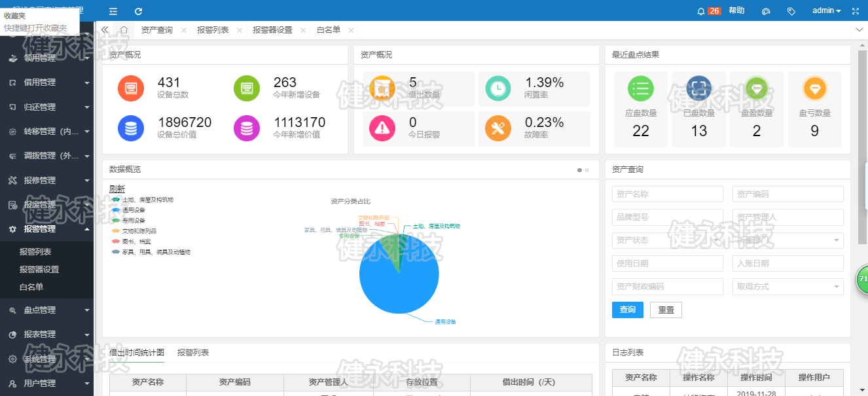
Task: Open notifications via the bell icon
Action: tap(701, 11)
